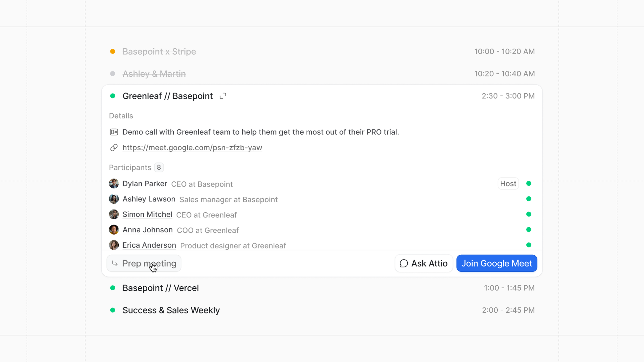Expand the crossed-out Basepoint x Stripe meeting

pyautogui.click(x=159, y=51)
